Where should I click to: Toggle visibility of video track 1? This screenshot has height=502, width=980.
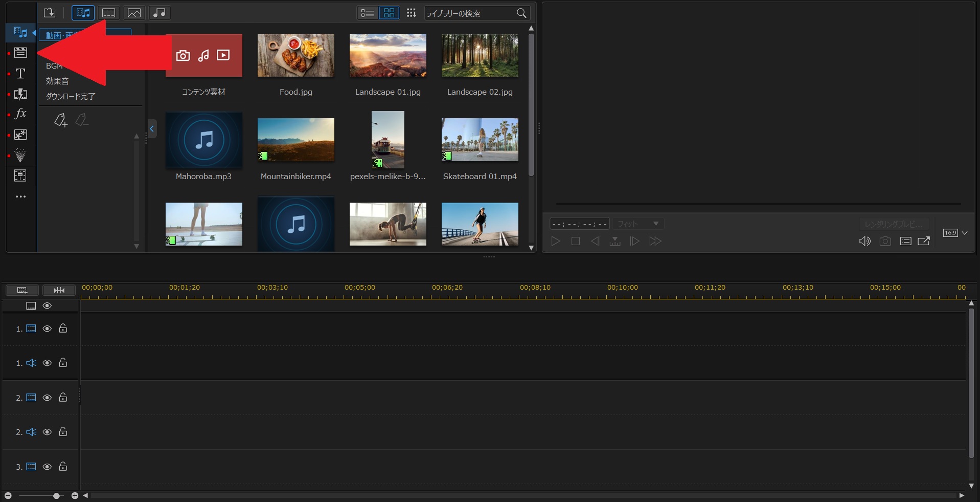coord(47,329)
